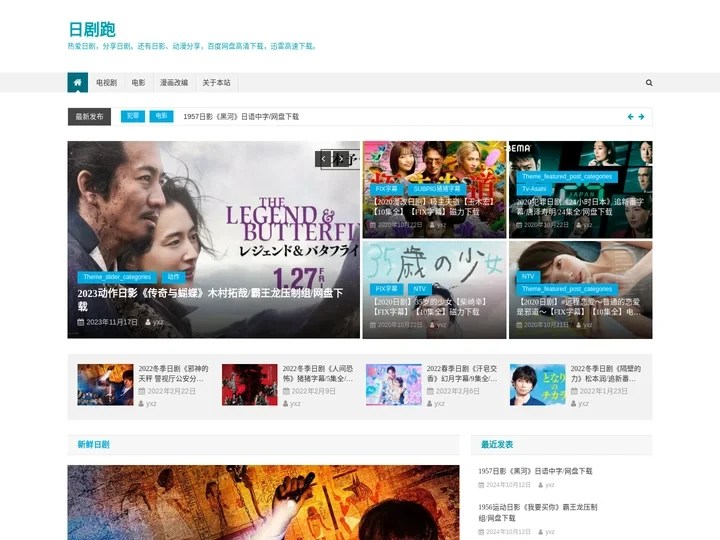Show previous news ticker item arrow
Image resolution: width=720 pixels, height=540 pixels.
coord(630,117)
